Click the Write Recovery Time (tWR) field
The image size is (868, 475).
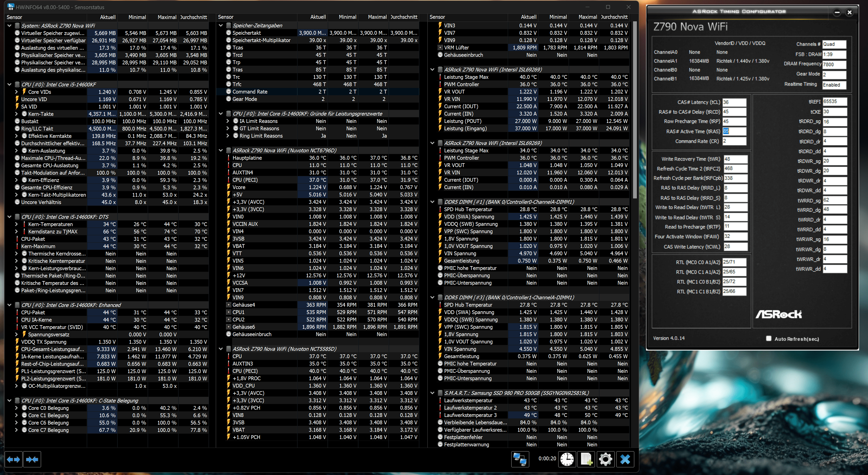coord(735,159)
